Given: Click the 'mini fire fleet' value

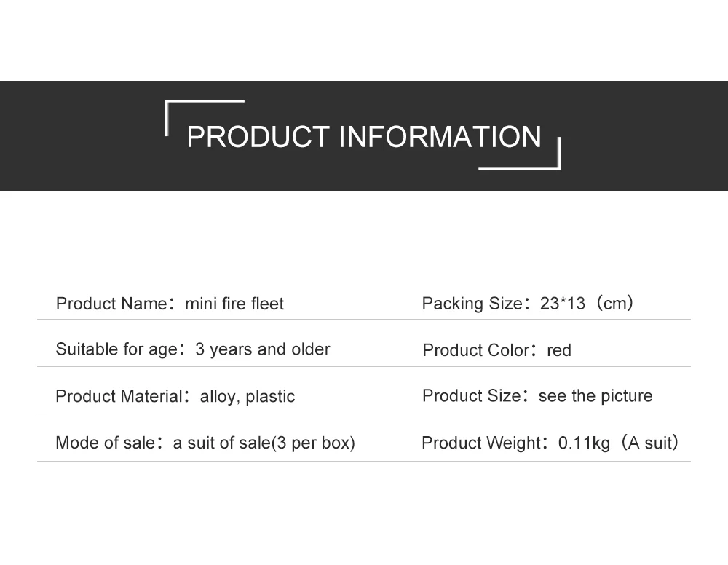Looking at the screenshot, I should click(234, 304).
